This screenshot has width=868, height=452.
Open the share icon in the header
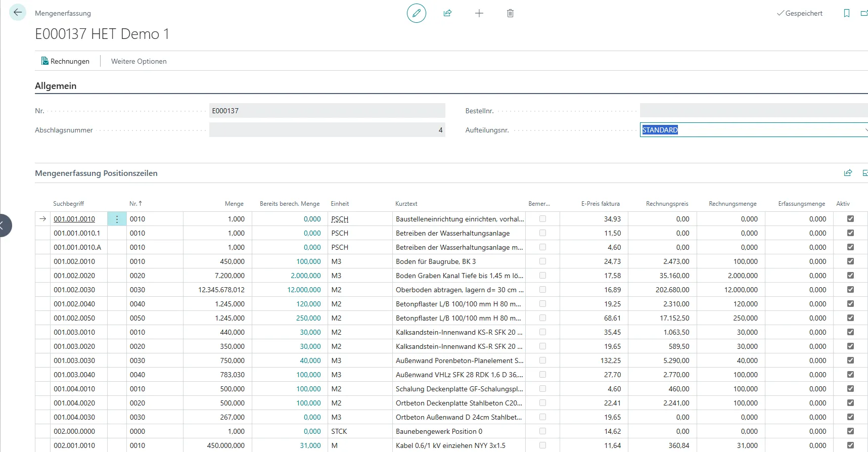tap(447, 13)
